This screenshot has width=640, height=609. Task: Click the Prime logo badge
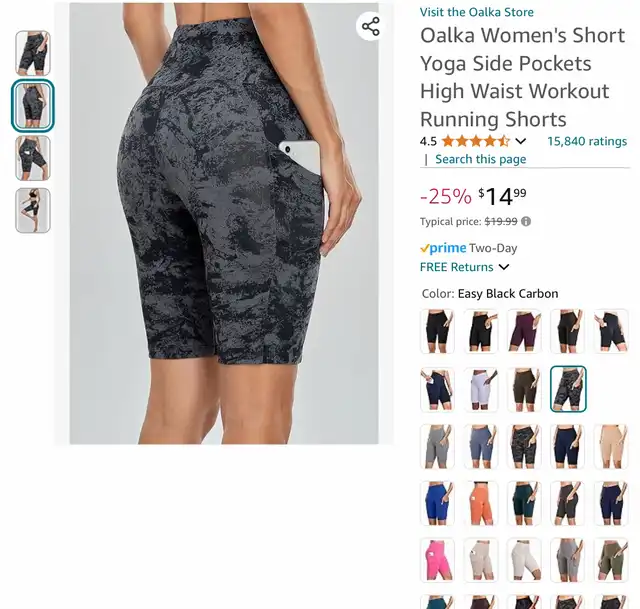coord(443,248)
